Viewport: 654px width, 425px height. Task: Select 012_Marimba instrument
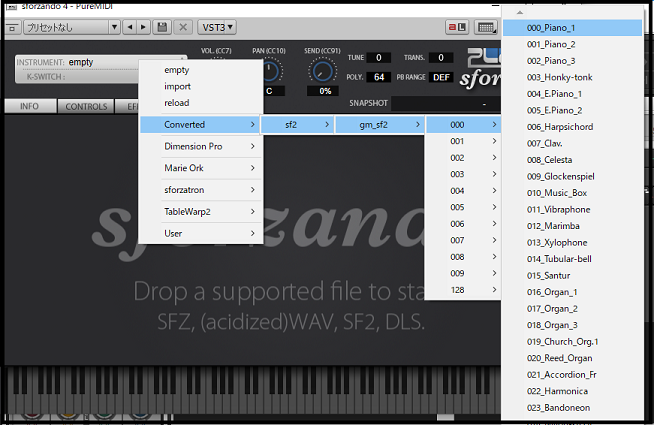point(572,226)
